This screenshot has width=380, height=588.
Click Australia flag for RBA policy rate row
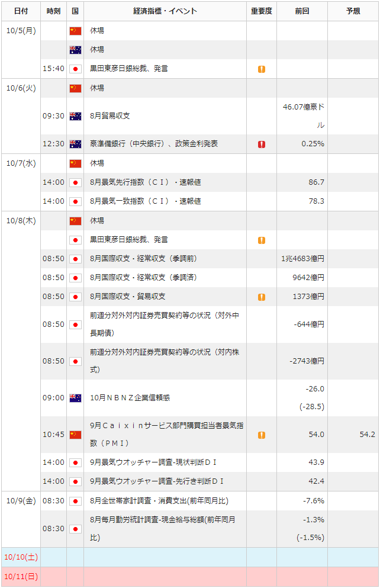(x=75, y=144)
